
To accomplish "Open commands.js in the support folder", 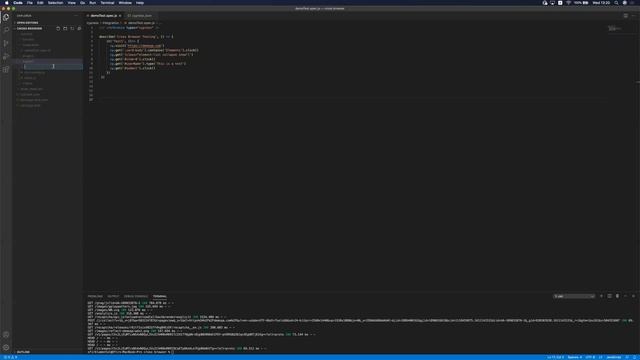I will click(x=34, y=72).
